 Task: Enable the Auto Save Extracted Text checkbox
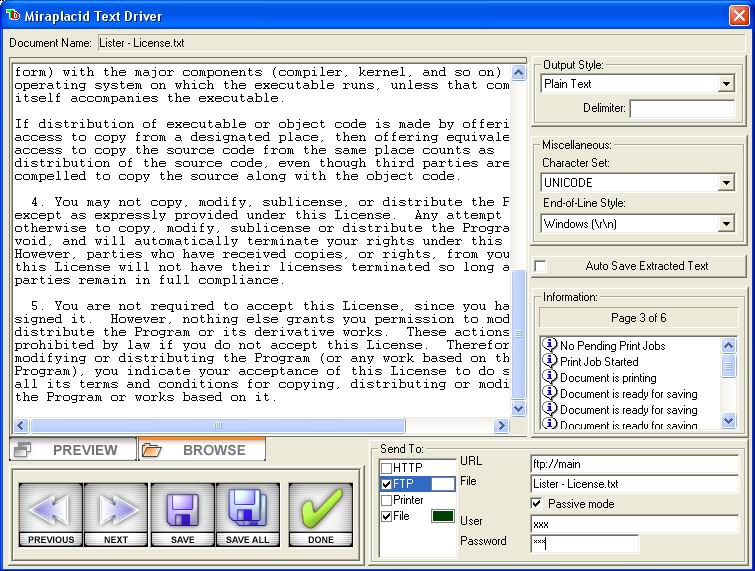coord(541,266)
